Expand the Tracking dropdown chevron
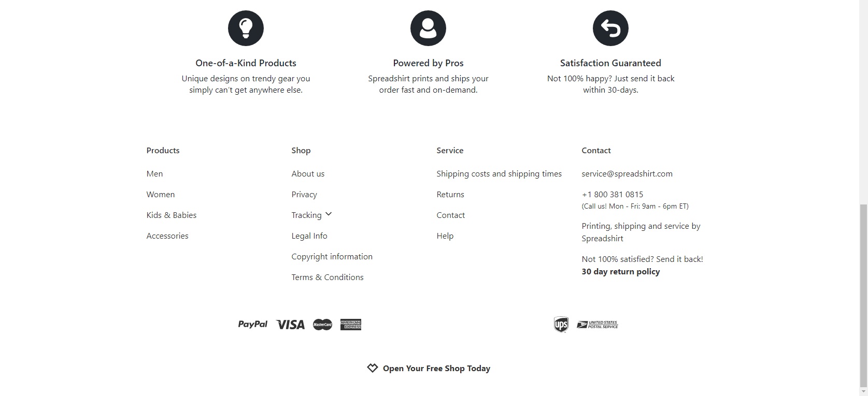This screenshot has width=868, height=396. tap(329, 214)
